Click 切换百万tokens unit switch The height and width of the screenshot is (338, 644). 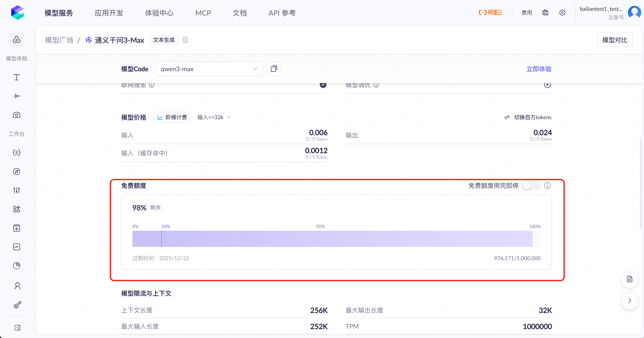pos(528,117)
